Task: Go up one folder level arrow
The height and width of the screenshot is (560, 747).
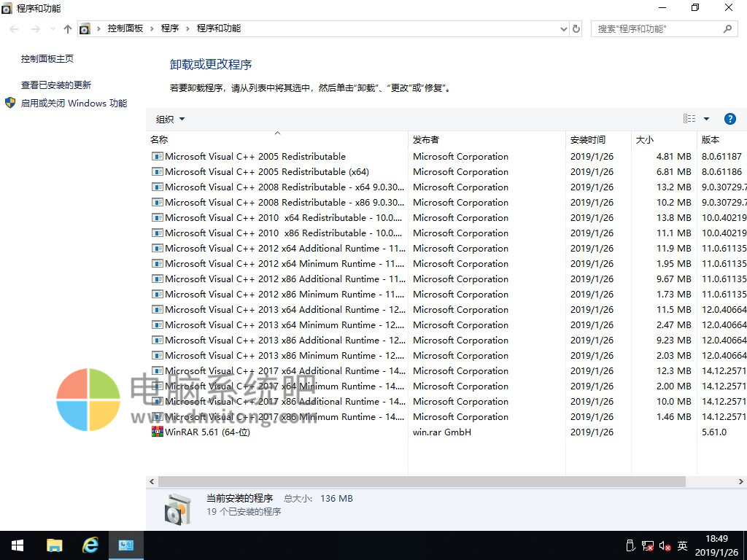Action: pos(68,29)
